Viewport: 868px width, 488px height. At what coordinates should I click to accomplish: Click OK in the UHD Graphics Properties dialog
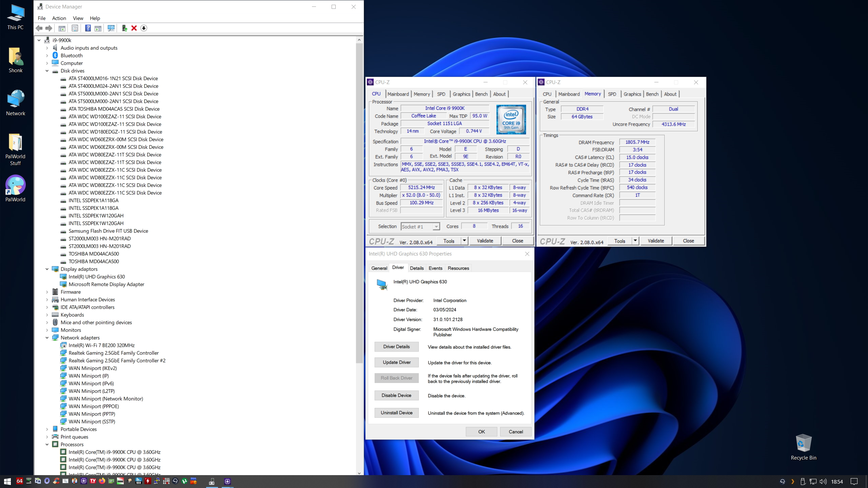pos(481,432)
